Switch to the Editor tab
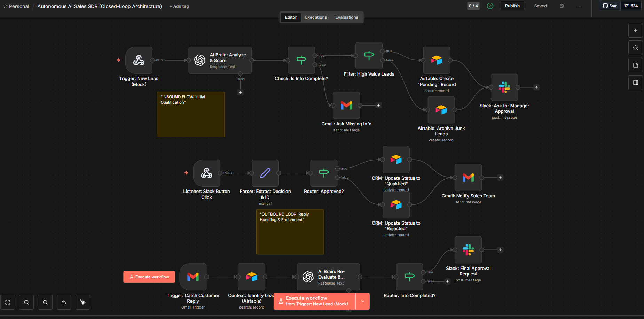The width and height of the screenshot is (644, 319). tap(291, 17)
